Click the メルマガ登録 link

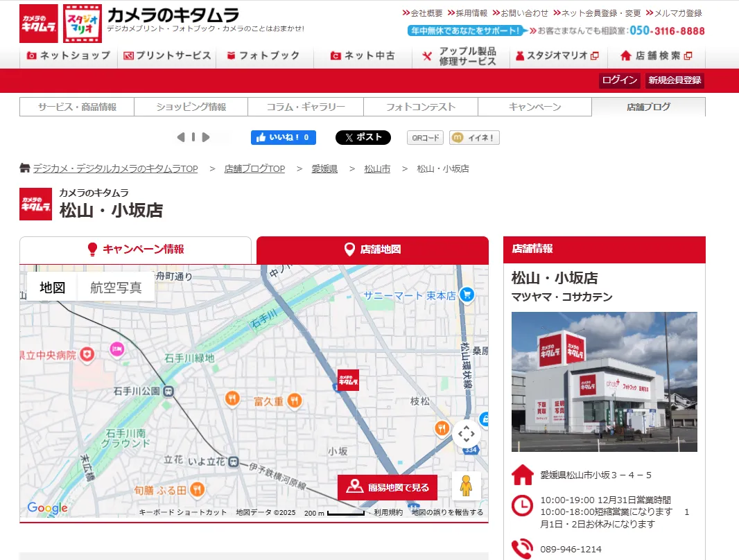coord(674,13)
